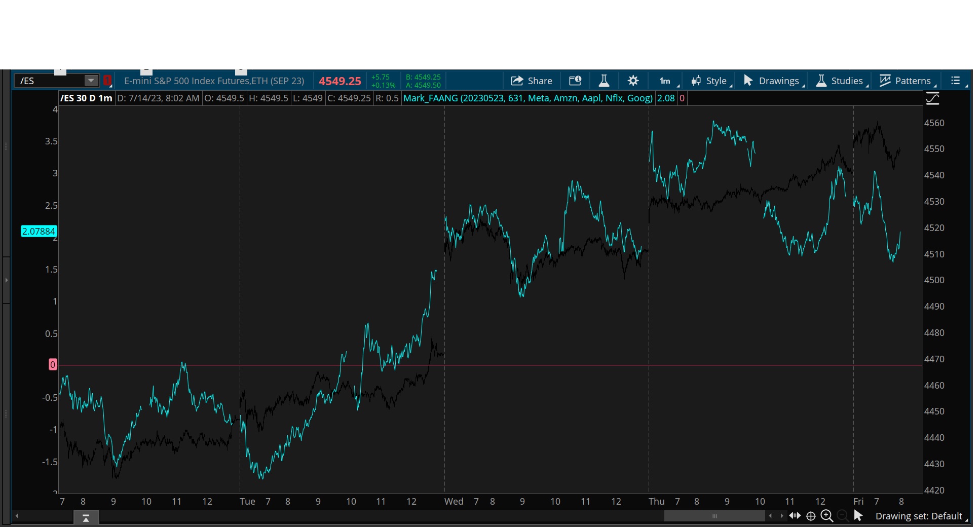Click the zoom out magnifier icon
This screenshot has width=980, height=529.
(x=843, y=516)
